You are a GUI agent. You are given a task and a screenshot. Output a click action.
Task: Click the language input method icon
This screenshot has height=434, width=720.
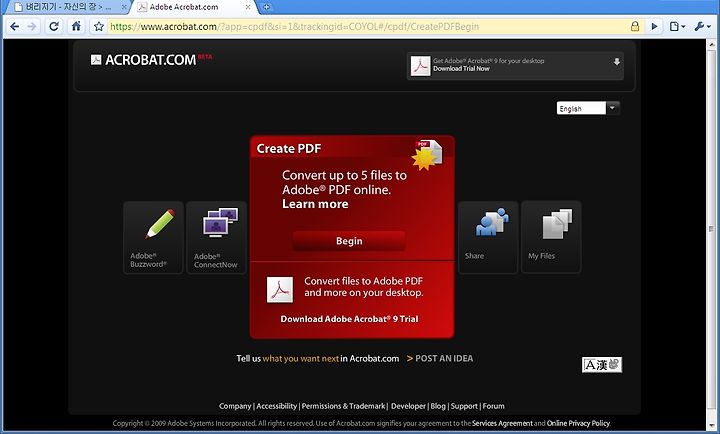pos(602,365)
